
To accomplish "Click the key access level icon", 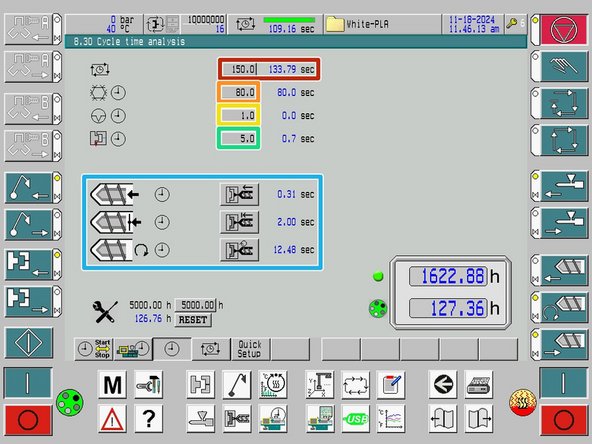I will [x=512, y=24].
